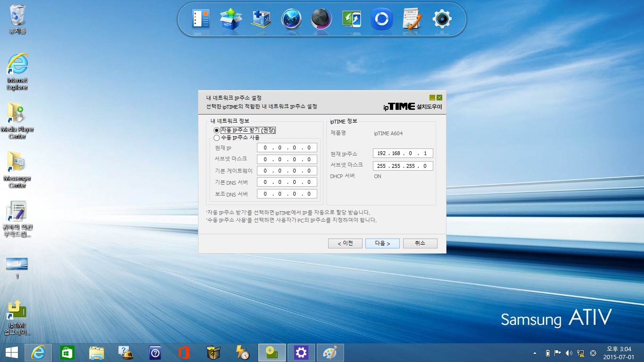This screenshot has height=362, width=644.
Task: Open Windows Store in taskbar
Action: pyautogui.click(x=67, y=353)
